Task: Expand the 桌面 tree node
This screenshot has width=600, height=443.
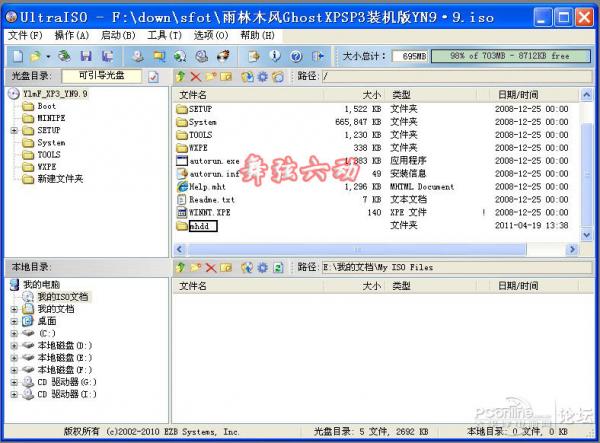Action: (14, 321)
